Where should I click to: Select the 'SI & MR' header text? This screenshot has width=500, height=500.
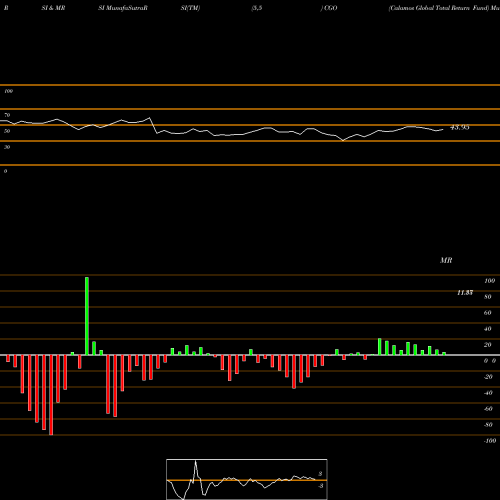click(x=53, y=8)
